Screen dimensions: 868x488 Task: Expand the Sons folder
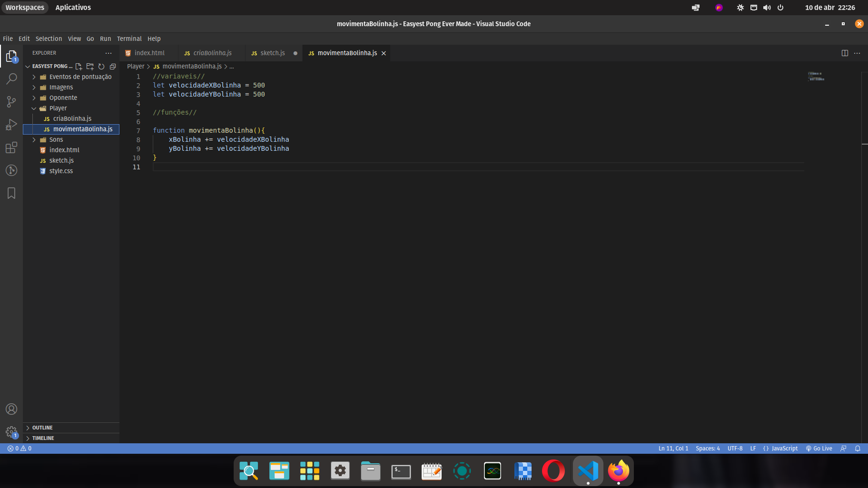[x=71, y=140]
